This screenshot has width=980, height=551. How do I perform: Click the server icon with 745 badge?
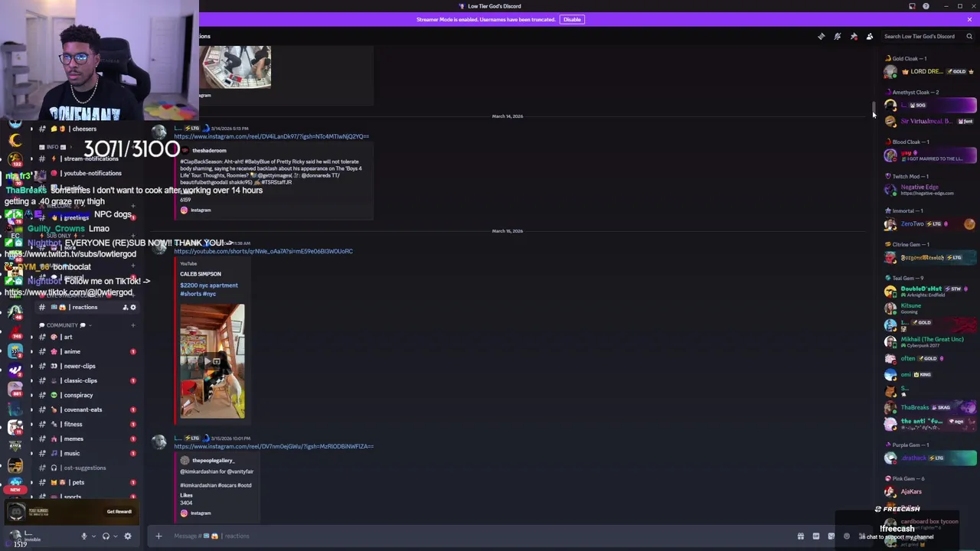tap(15, 332)
